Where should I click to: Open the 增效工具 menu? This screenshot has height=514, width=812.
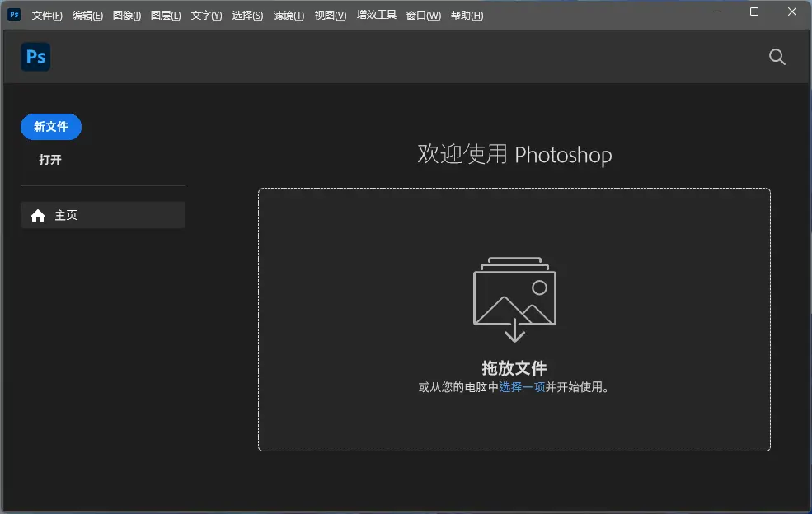376,16
